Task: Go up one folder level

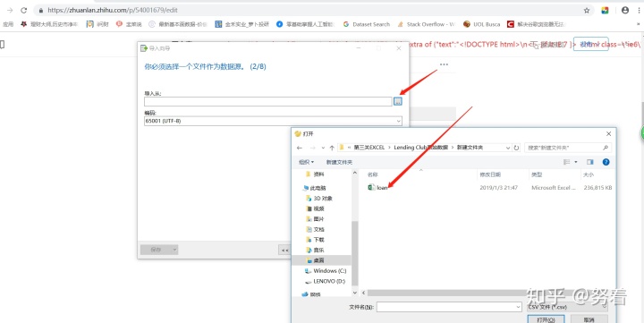Action: [x=332, y=148]
